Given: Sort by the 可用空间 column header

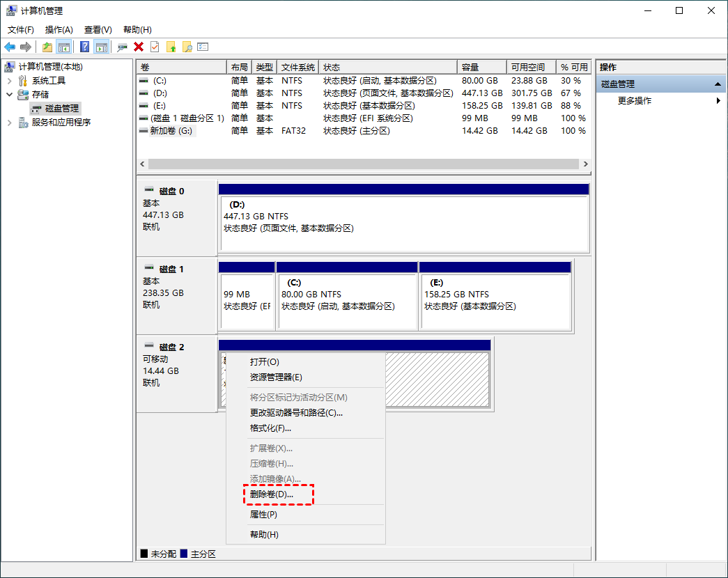Looking at the screenshot, I should [x=531, y=68].
